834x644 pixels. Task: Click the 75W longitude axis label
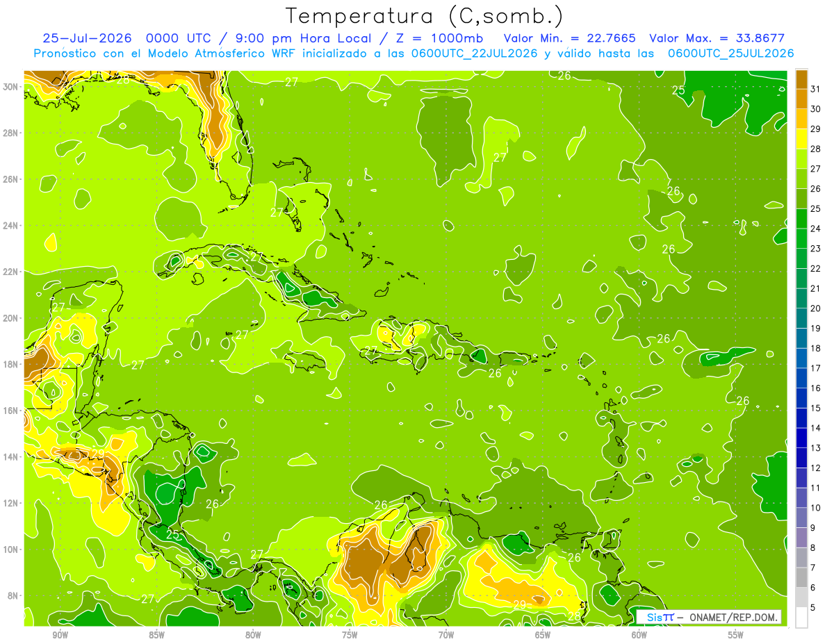[x=350, y=636]
